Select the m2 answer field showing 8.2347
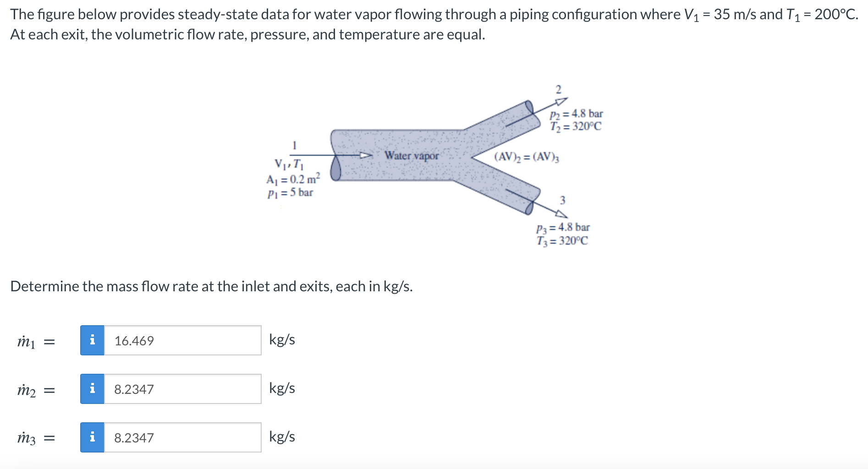Screen dimensions: 868x469 183,389
